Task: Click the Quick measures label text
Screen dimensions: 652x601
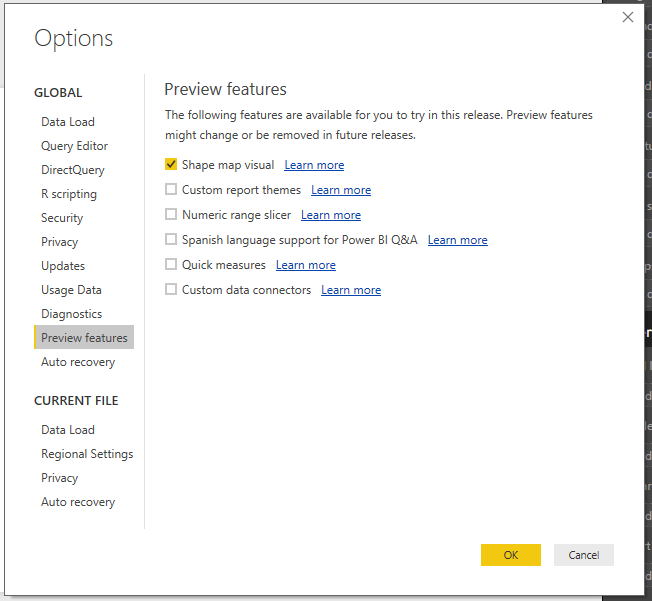Action: (x=224, y=265)
